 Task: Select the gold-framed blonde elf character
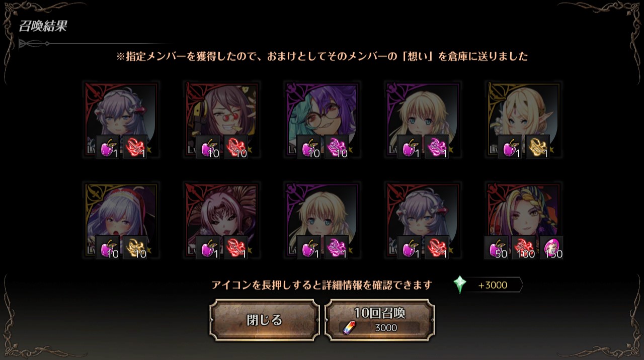click(523, 121)
